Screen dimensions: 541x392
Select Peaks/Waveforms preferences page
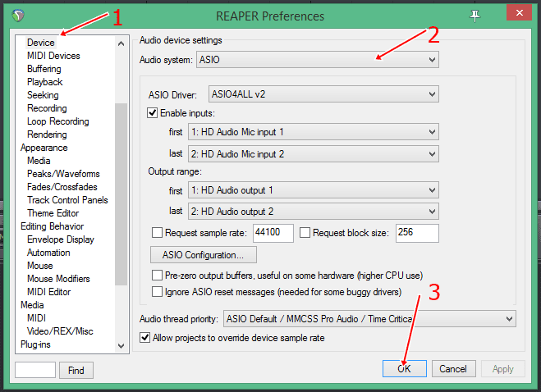tap(63, 173)
